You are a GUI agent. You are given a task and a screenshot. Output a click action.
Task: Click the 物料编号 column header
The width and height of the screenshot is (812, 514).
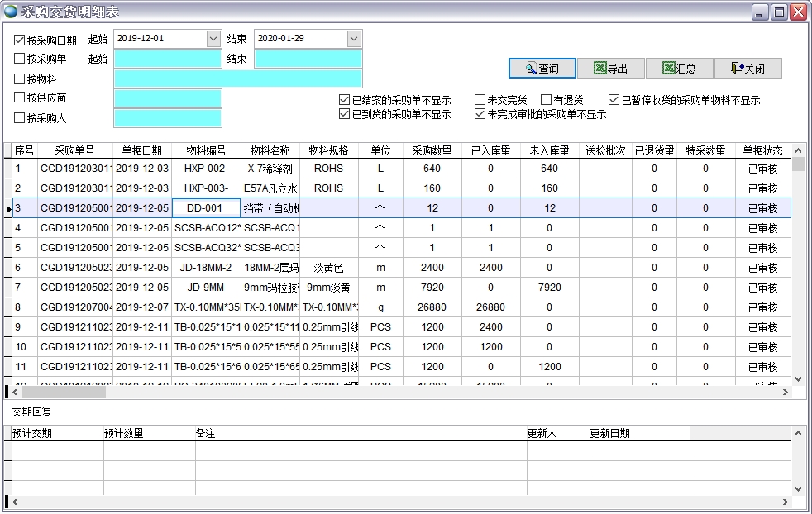206,150
